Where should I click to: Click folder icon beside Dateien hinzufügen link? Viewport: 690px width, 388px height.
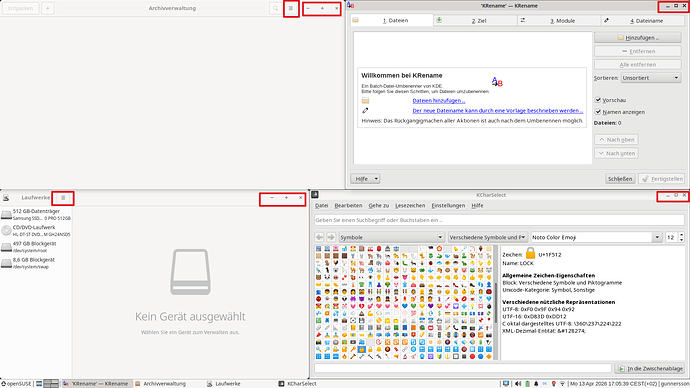pyautogui.click(x=365, y=101)
